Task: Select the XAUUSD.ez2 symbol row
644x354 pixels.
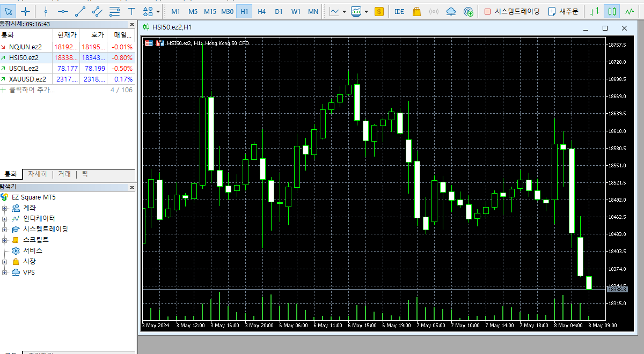Action: click(x=67, y=79)
